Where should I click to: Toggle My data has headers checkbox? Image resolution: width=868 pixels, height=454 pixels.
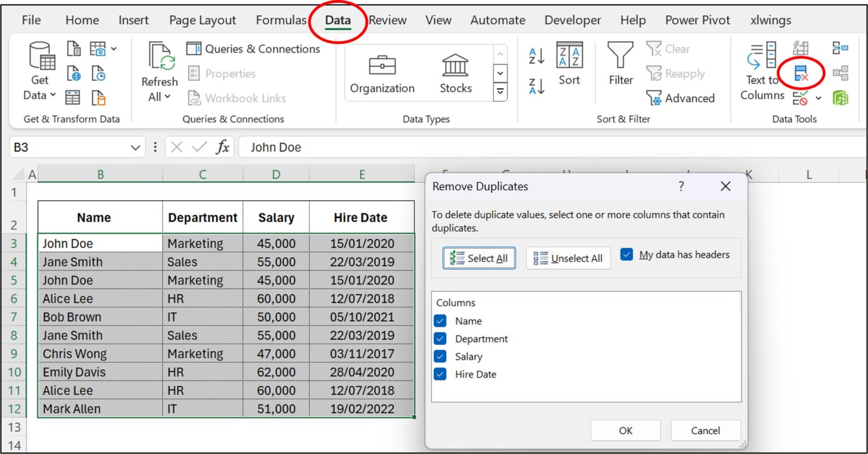coord(626,254)
